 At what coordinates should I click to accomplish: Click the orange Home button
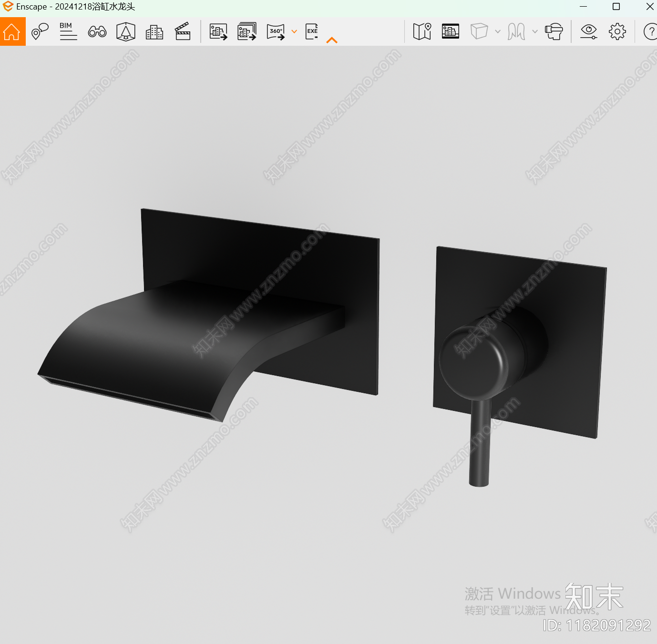coord(12,32)
